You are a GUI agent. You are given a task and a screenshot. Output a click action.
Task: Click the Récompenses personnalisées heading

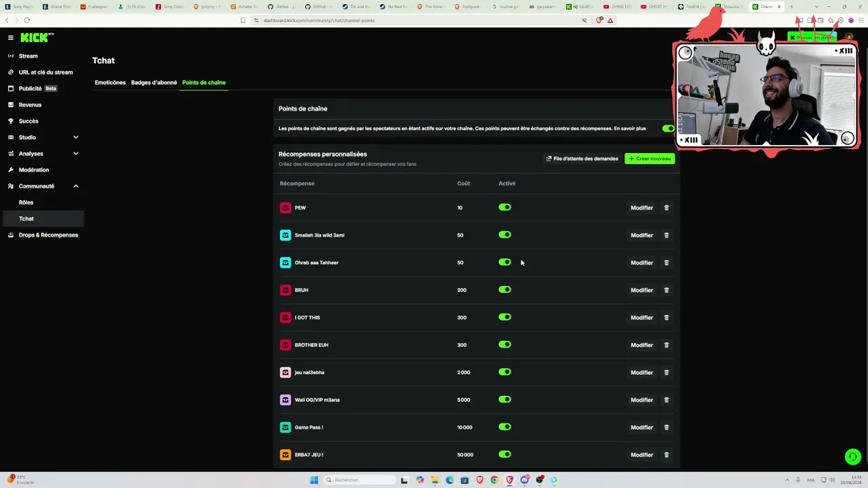pos(322,155)
